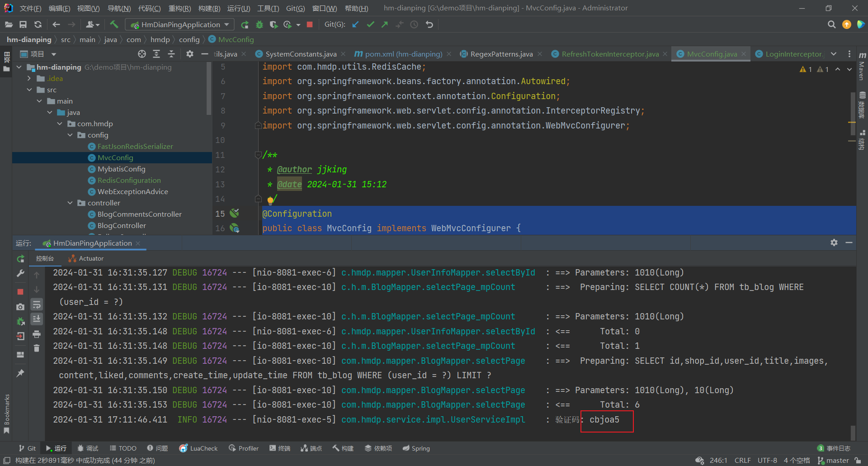Toggle the Maven tool window stripe

(862, 66)
